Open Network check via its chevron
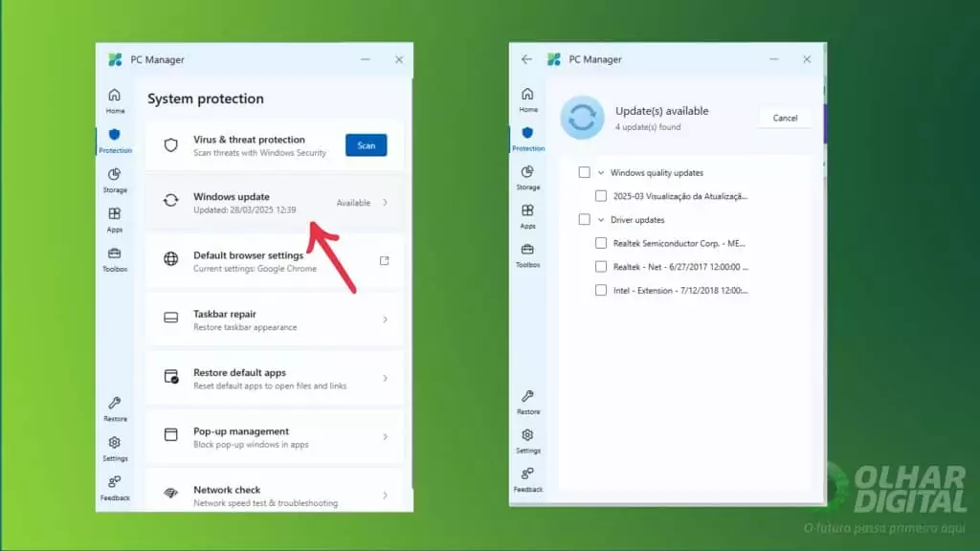The height and width of the screenshot is (551, 980). [x=385, y=496]
